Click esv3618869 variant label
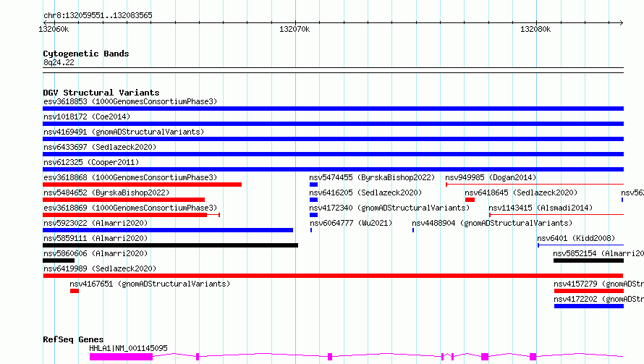 (x=130, y=208)
